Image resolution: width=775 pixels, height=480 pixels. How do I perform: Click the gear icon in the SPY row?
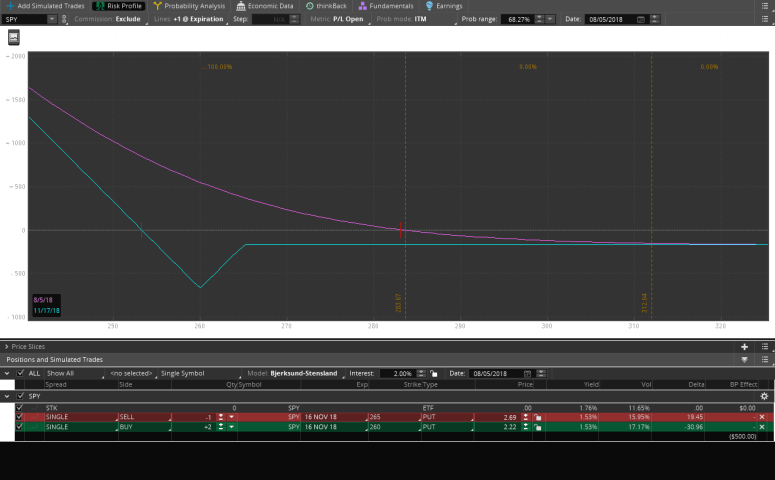click(763, 396)
